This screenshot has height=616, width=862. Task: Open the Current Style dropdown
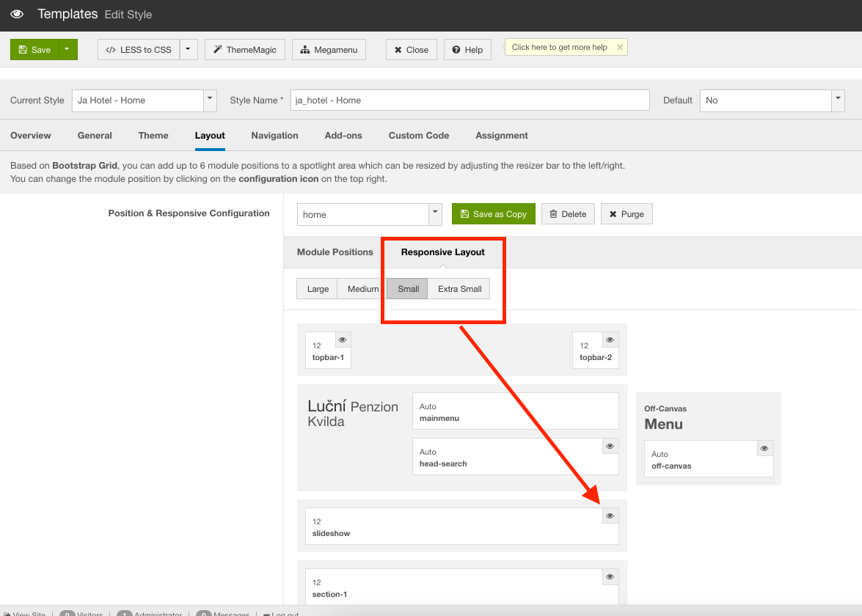(210, 100)
